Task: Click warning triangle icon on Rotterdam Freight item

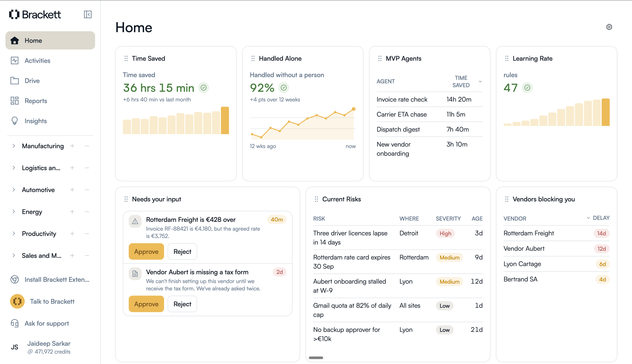Action: coord(135,221)
